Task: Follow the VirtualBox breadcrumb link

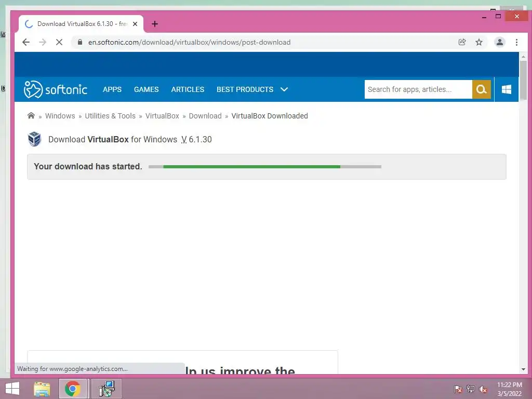Action: (162, 116)
